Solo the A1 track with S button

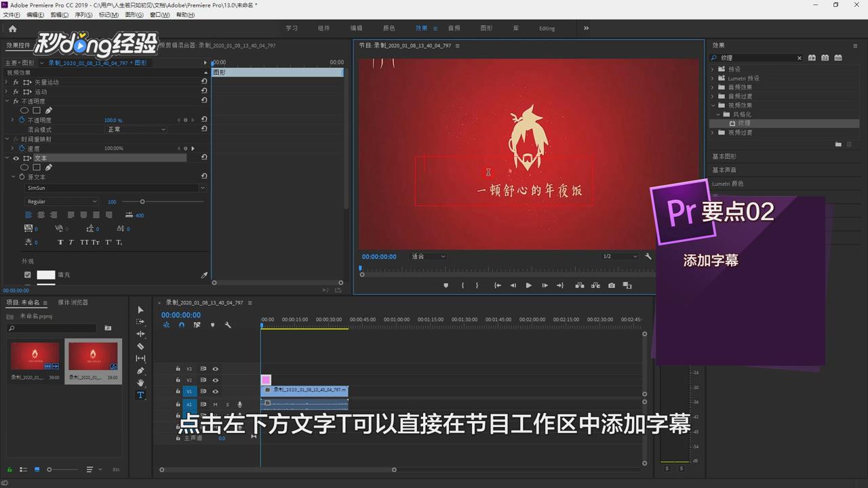click(227, 405)
